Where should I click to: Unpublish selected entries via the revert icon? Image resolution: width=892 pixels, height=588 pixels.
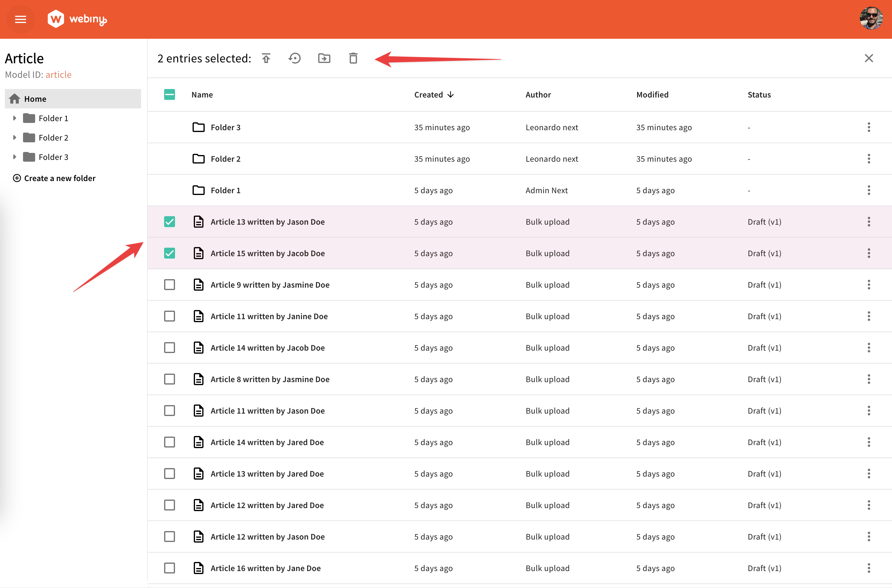pyautogui.click(x=295, y=58)
